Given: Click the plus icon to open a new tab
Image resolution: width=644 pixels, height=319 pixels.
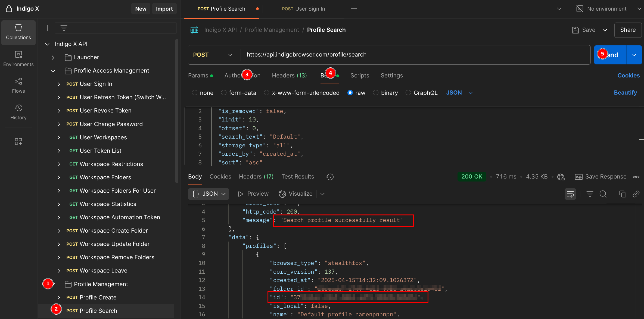Looking at the screenshot, I should click(x=354, y=9).
